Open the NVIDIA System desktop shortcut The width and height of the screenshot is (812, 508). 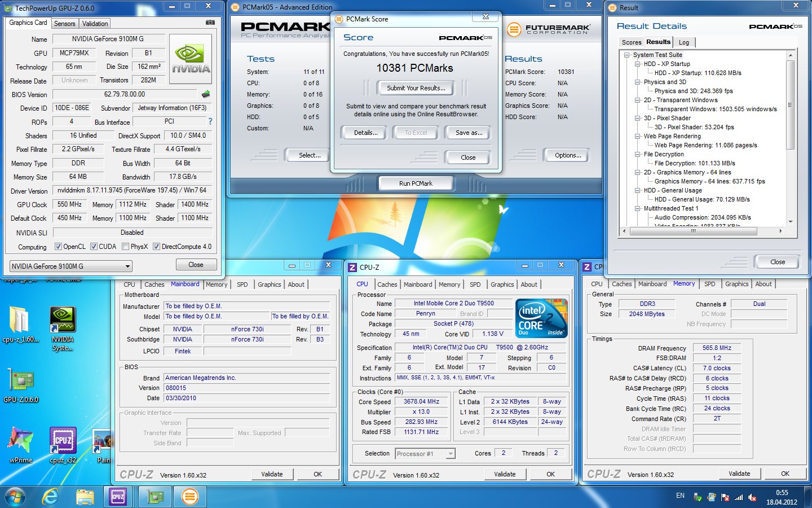point(63,329)
